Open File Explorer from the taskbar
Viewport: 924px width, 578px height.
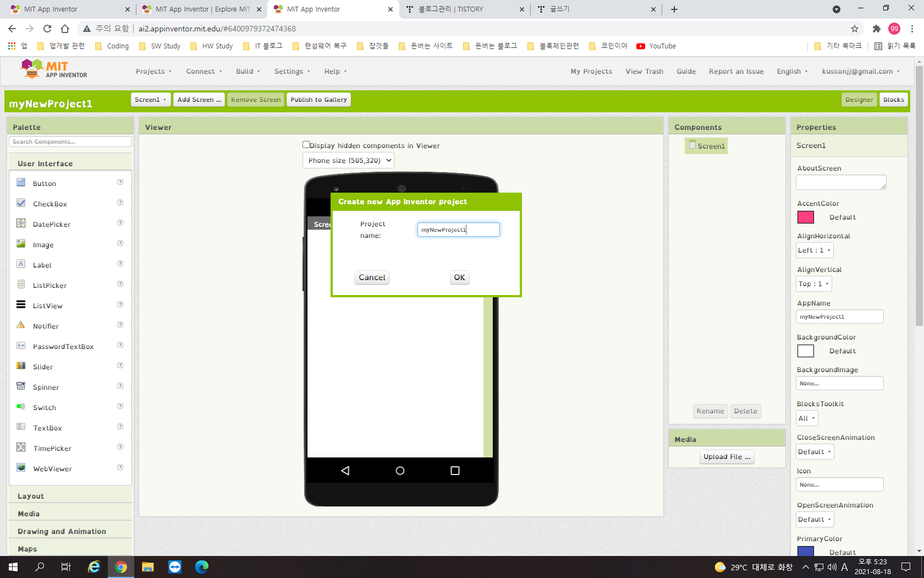pos(147,567)
